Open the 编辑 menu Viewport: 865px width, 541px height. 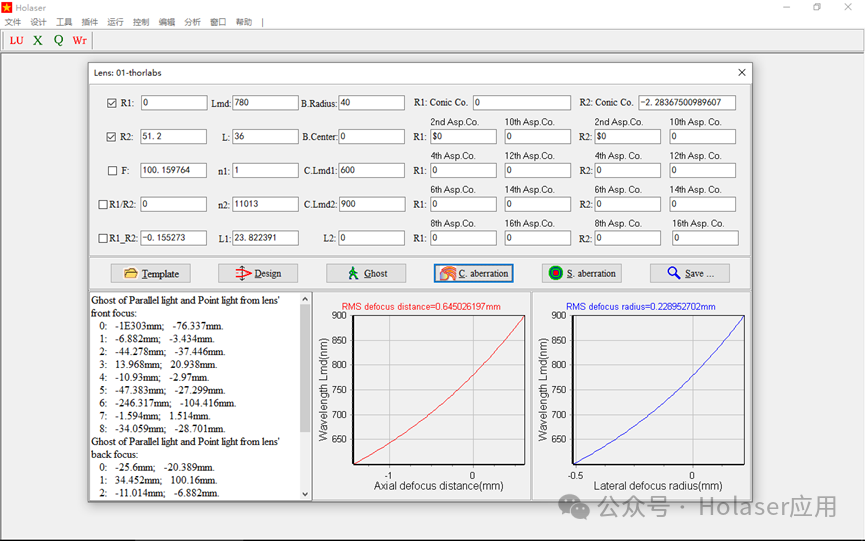pyautogui.click(x=167, y=22)
